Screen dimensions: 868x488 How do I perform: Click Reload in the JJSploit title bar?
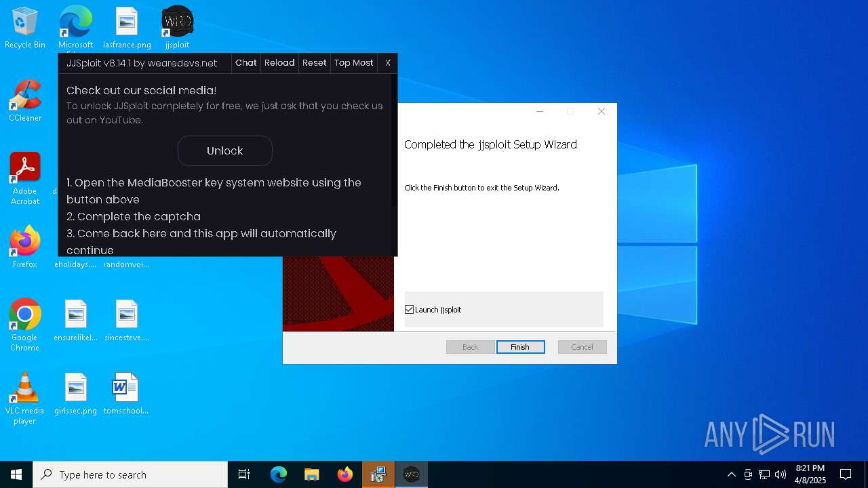(x=279, y=62)
